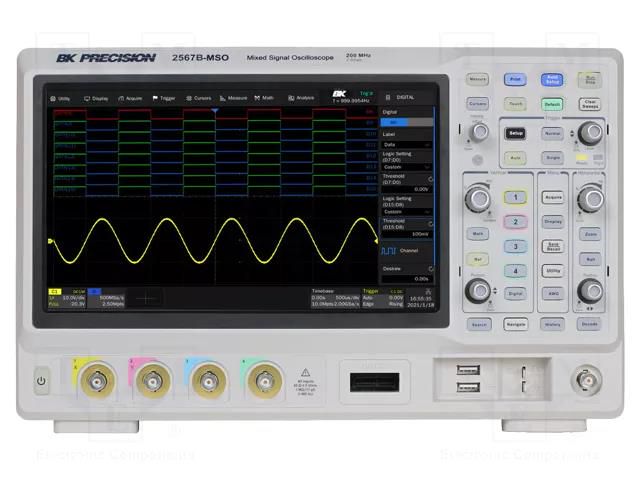The height and width of the screenshot is (480, 640).
Task: Open the digital Channel setup item
Action: (x=407, y=251)
